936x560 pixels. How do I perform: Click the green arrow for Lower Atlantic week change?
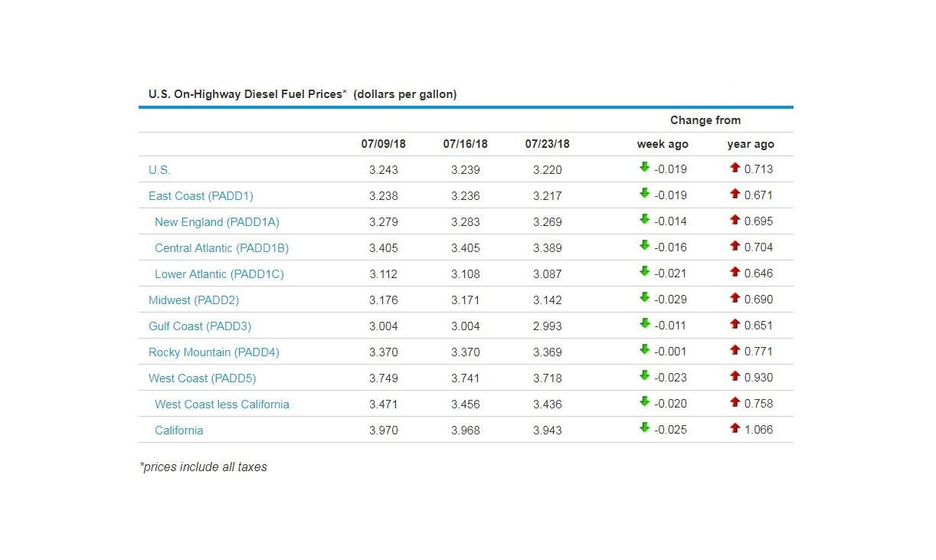(x=643, y=272)
